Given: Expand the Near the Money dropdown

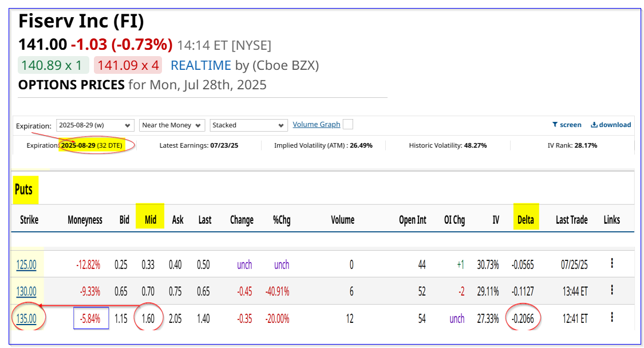Looking at the screenshot, I should pyautogui.click(x=172, y=125).
